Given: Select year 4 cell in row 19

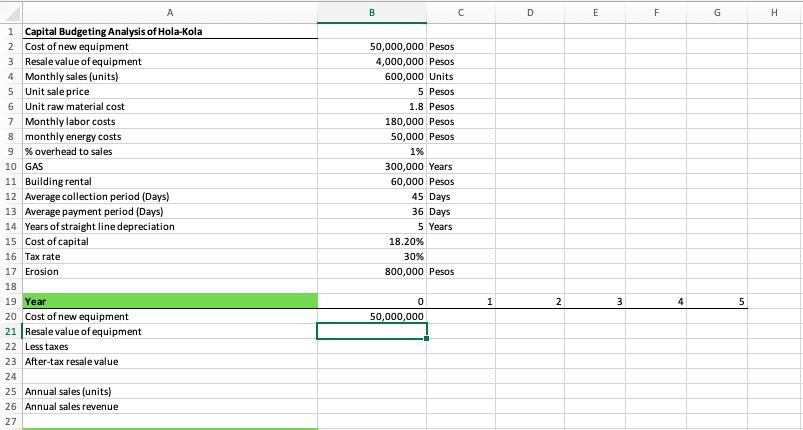Looking at the screenshot, I should [656, 302].
